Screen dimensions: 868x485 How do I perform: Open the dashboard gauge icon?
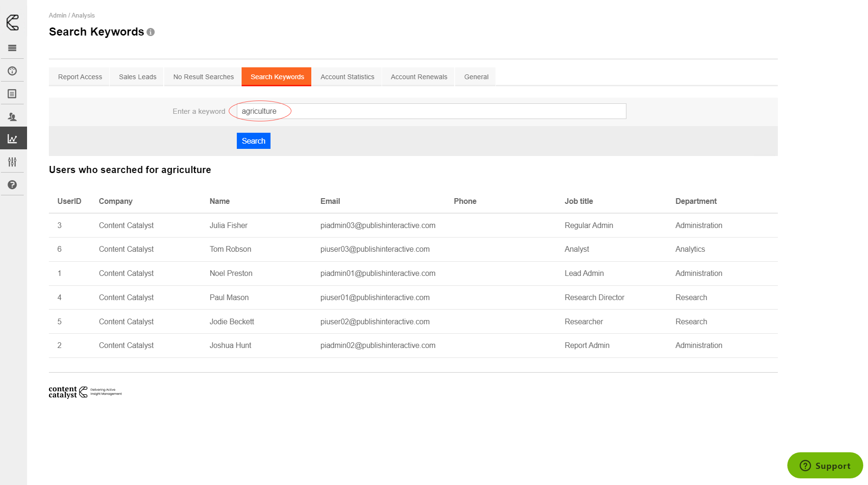click(x=12, y=71)
